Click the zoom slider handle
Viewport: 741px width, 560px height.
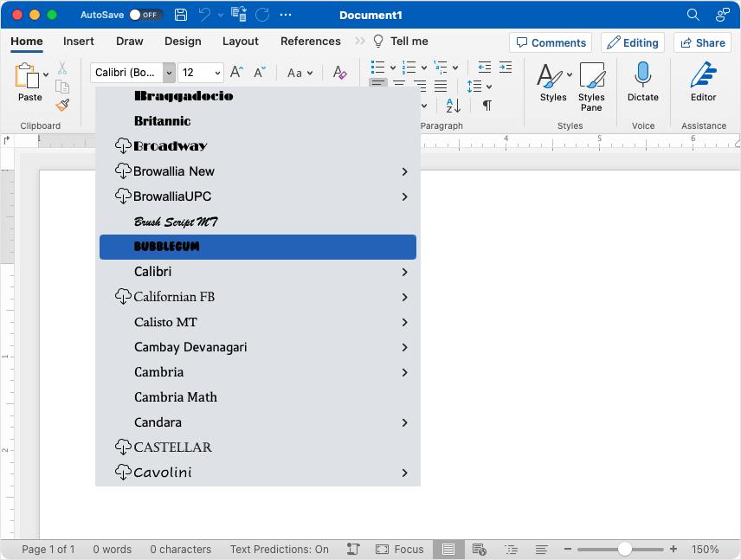tap(625, 549)
